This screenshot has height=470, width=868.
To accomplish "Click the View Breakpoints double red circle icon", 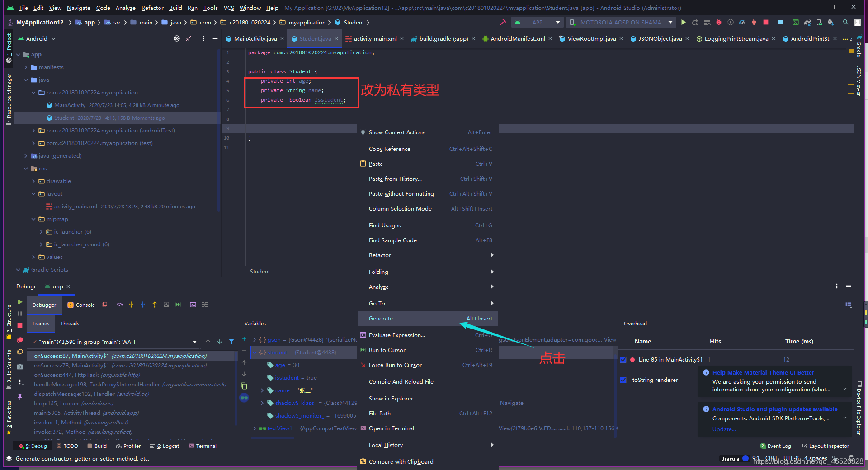I will [x=20, y=340].
